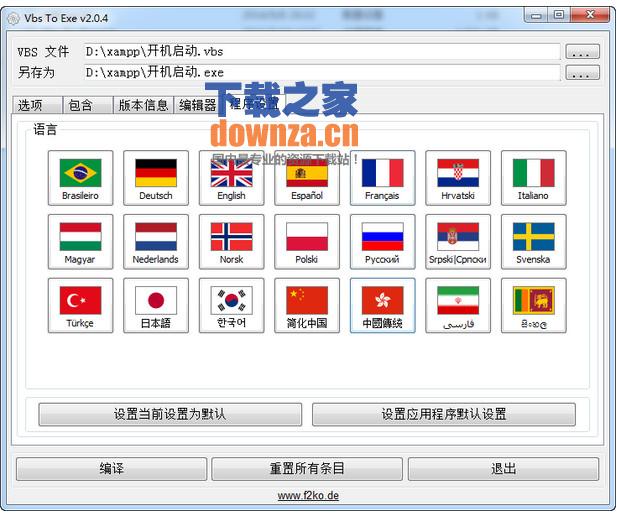Click 重置所有条目 button

(307, 469)
